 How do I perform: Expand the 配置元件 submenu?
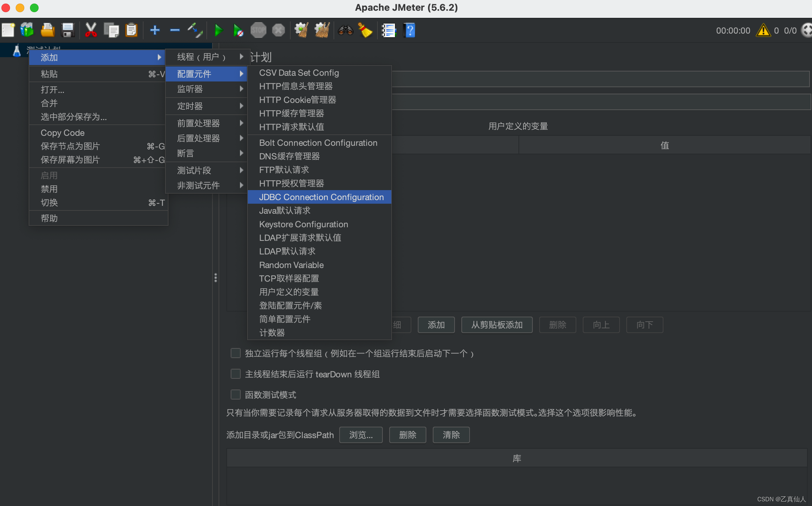(206, 74)
